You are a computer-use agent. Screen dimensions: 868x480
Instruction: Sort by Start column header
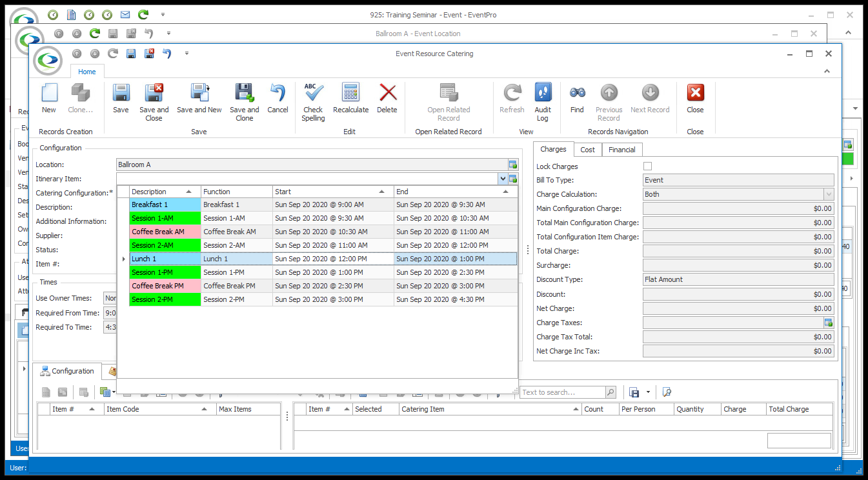pos(333,192)
